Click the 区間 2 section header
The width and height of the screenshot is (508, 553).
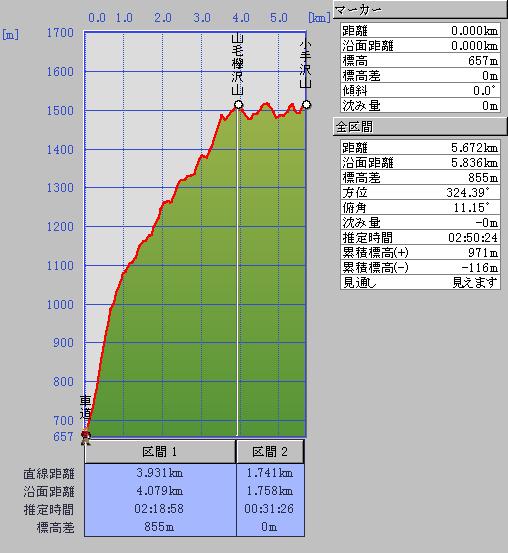(x=270, y=451)
